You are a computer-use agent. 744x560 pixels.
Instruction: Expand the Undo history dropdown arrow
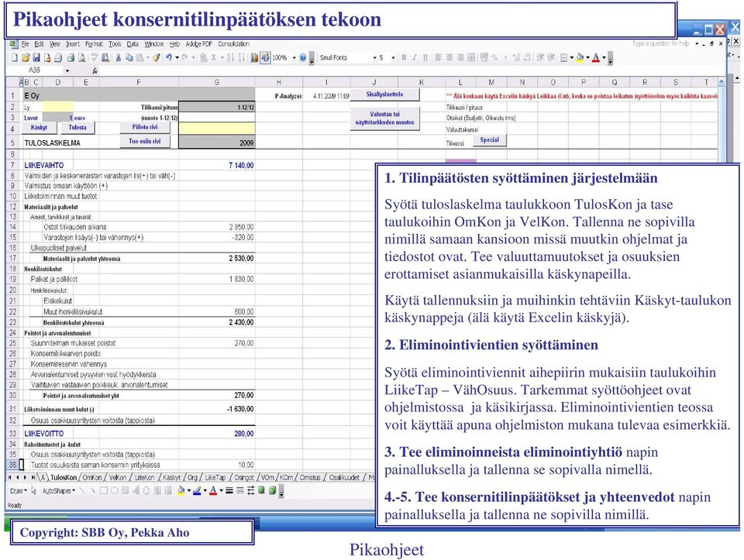point(177,57)
